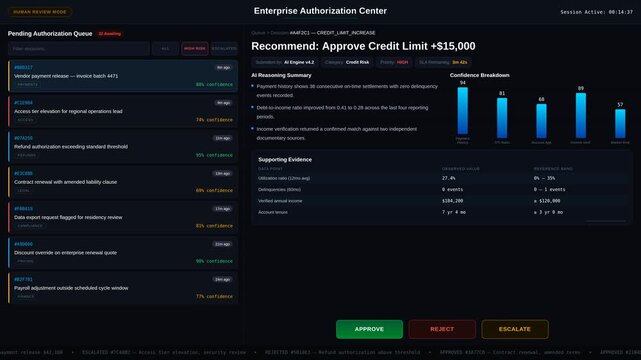The image size is (641, 360).
Task: Click the Data Point column header
Action: [270, 169]
